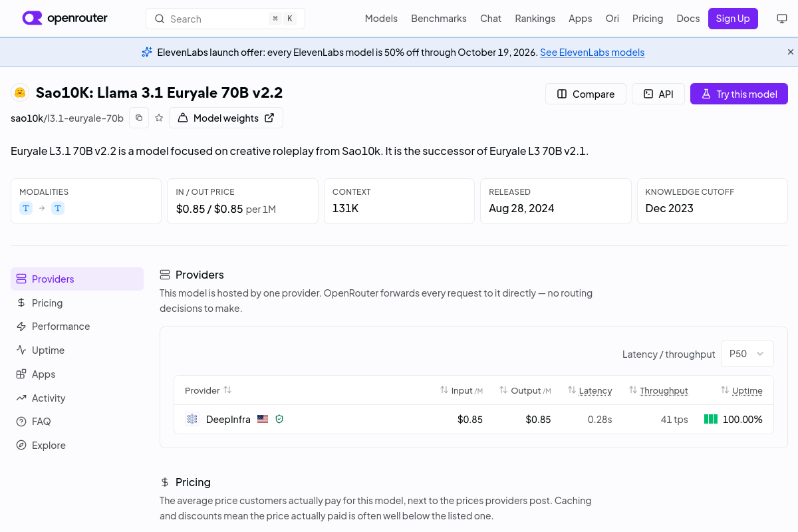798x532 pixels.
Task: Sort providers by Throughput
Action: [658, 390]
